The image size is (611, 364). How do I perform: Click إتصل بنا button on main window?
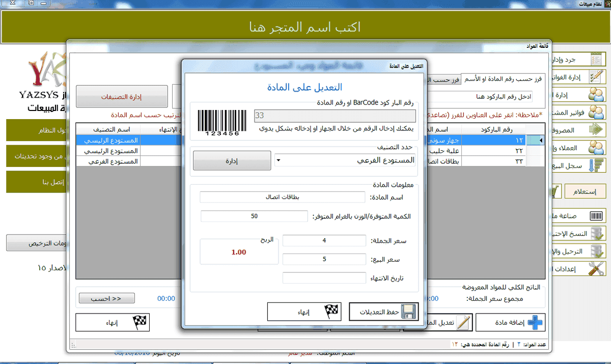point(37,182)
